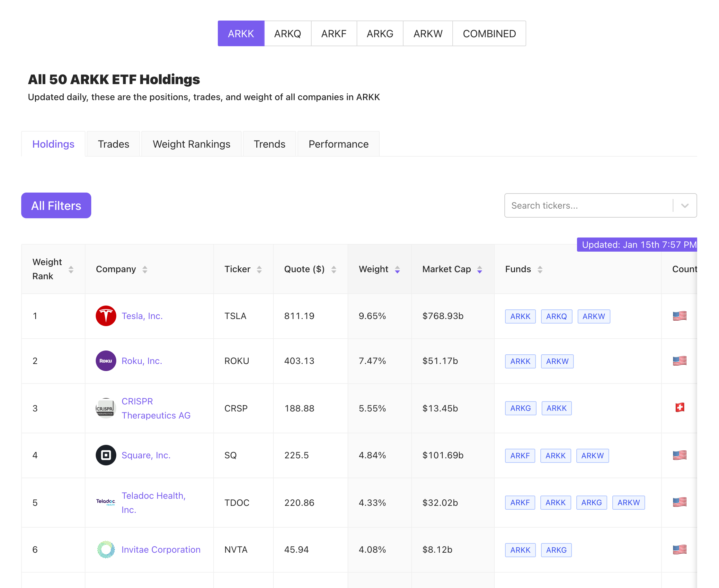The height and width of the screenshot is (588, 719).
Task: Sort table by Market Cap column
Action: (x=479, y=269)
